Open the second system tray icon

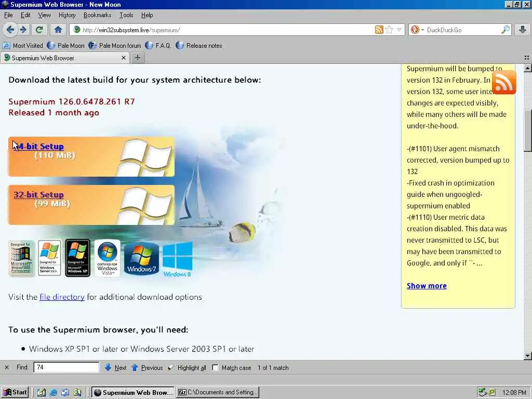[x=492, y=392]
